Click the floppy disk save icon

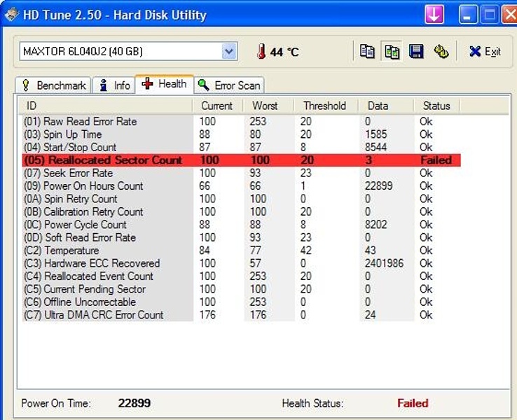pos(416,51)
